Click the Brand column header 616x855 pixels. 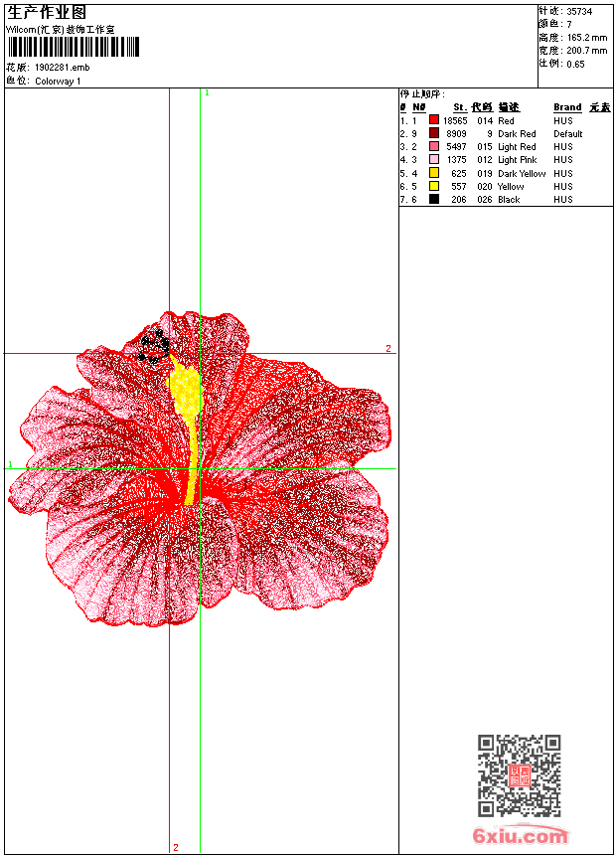point(567,107)
